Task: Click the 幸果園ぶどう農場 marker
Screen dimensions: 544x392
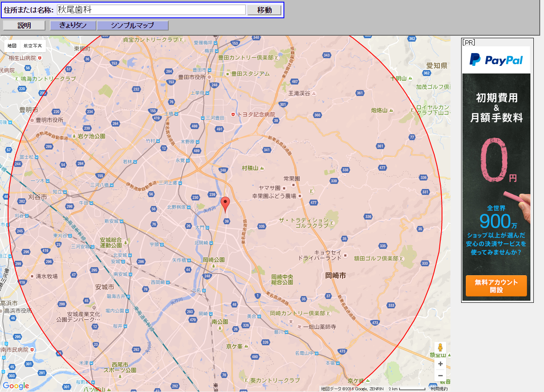Action: pos(300,196)
